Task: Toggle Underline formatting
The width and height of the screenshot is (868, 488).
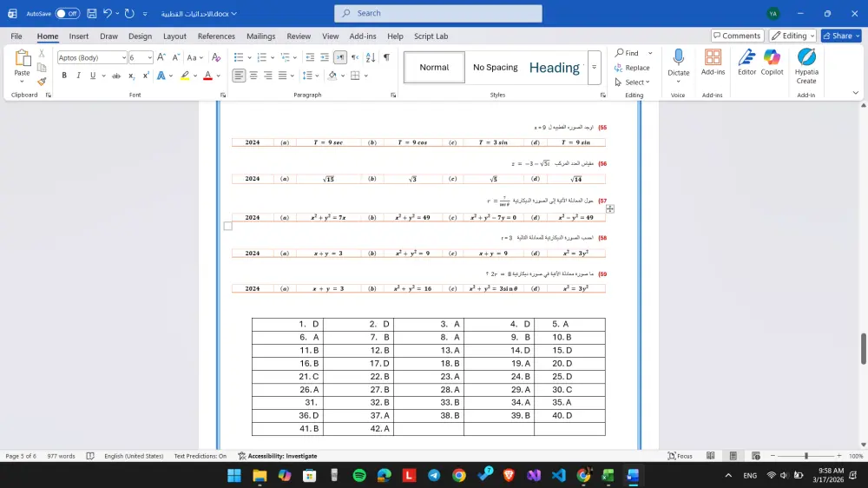Action: 93,76
